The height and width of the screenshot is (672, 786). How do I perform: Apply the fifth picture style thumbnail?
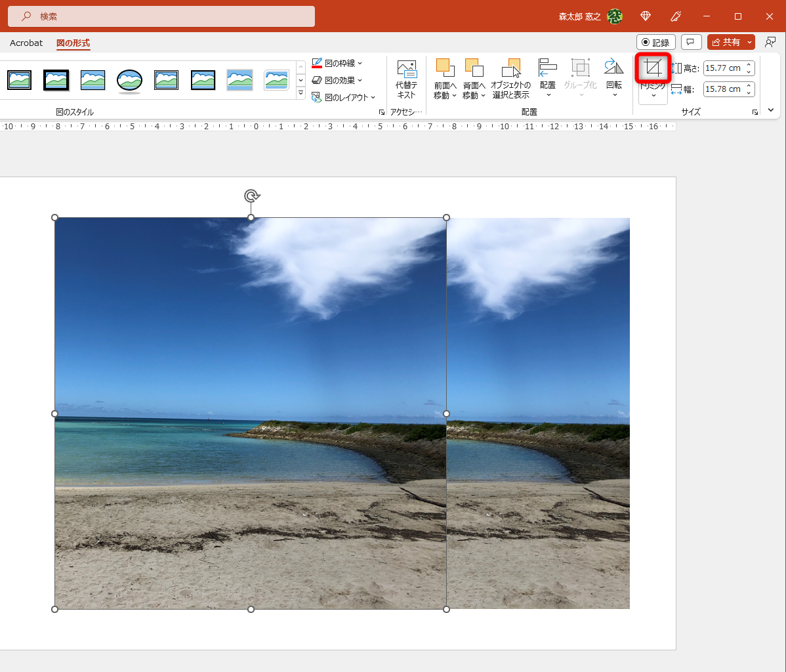(166, 80)
